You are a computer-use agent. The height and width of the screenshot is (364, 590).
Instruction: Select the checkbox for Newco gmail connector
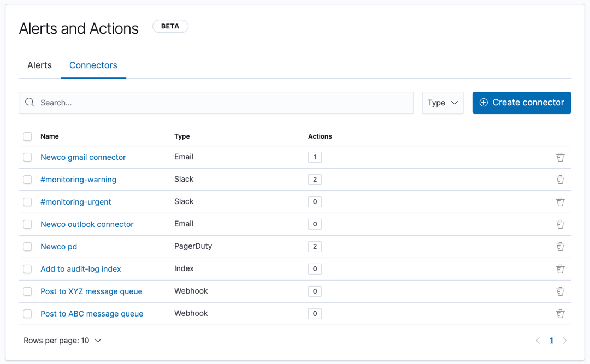[27, 157]
